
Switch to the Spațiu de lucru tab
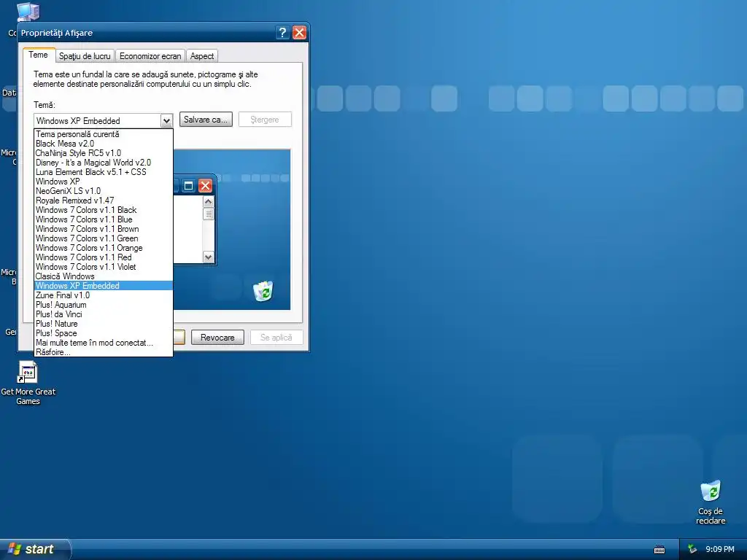coord(85,55)
